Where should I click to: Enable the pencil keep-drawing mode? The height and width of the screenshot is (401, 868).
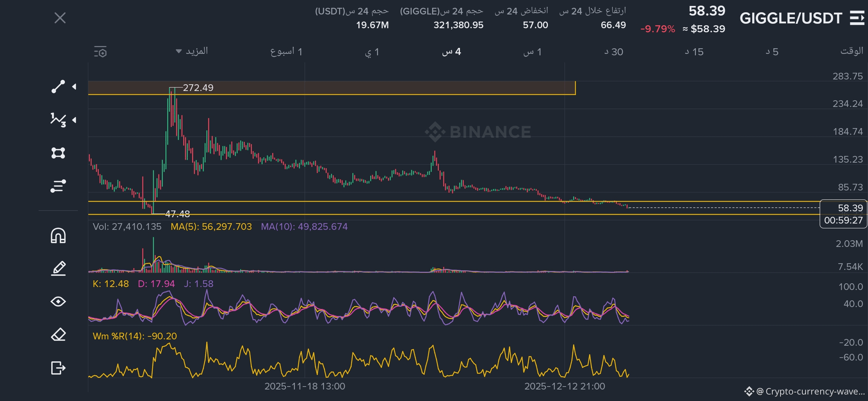pos(58,268)
